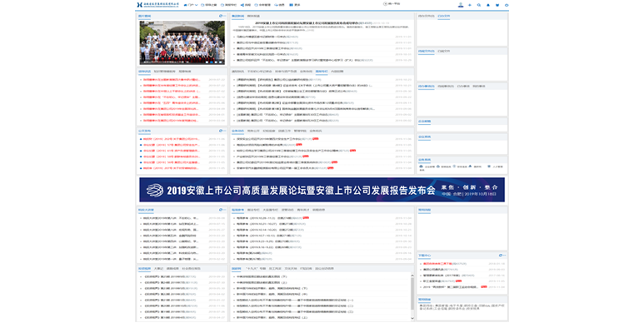Viewport: 644px width, 323px height.
Task: Open the more ellipsis on the lecture panel
Action: pyautogui.click(x=225, y=210)
